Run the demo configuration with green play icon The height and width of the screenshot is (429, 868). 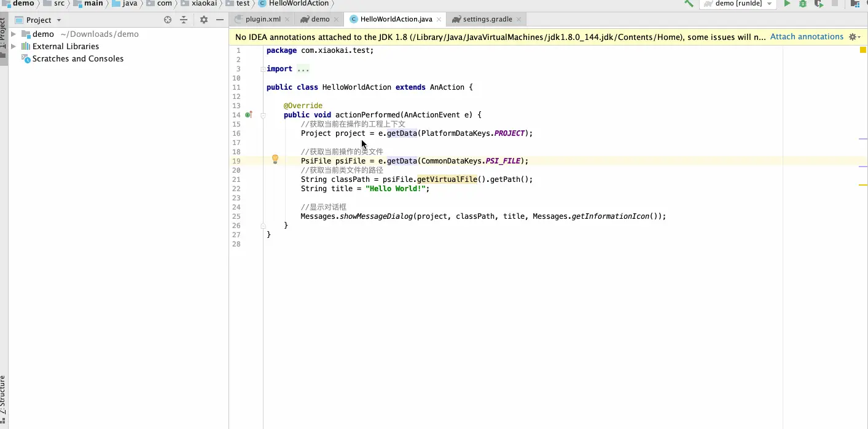(x=787, y=3)
